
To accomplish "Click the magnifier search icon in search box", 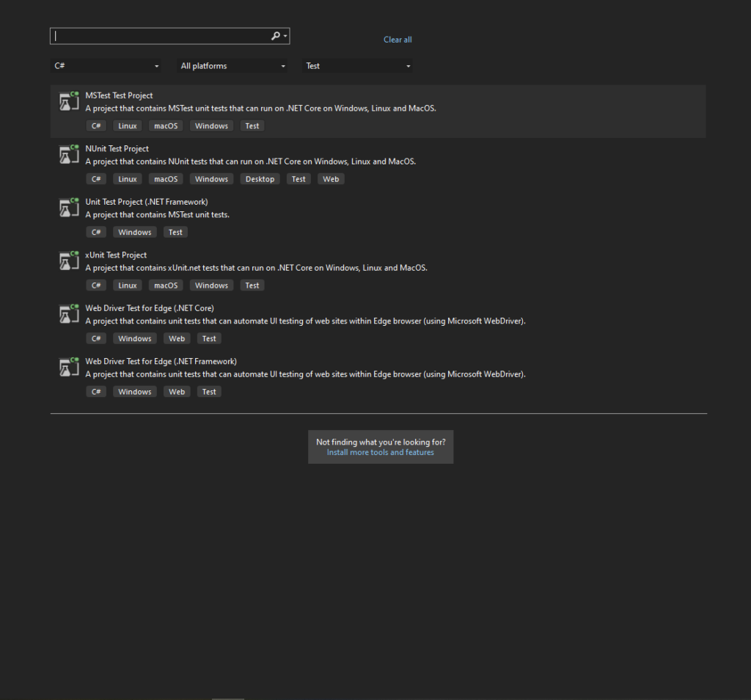I will [276, 36].
